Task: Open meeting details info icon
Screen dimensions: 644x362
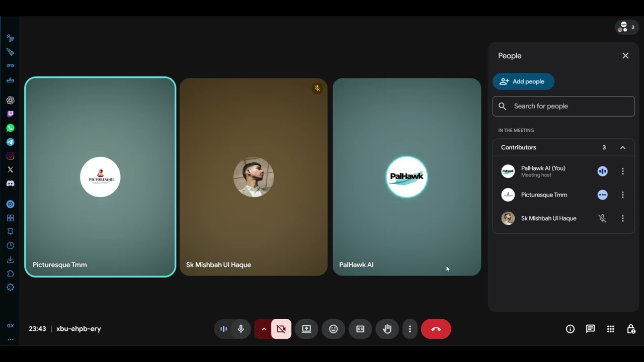Action: click(x=570, y=329)
